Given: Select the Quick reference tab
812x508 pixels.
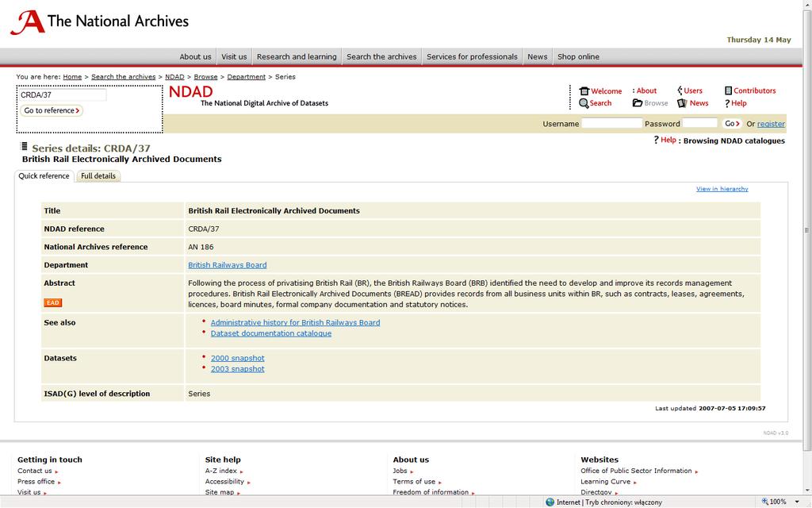Looking at the screenshot, I should point(44,176).
